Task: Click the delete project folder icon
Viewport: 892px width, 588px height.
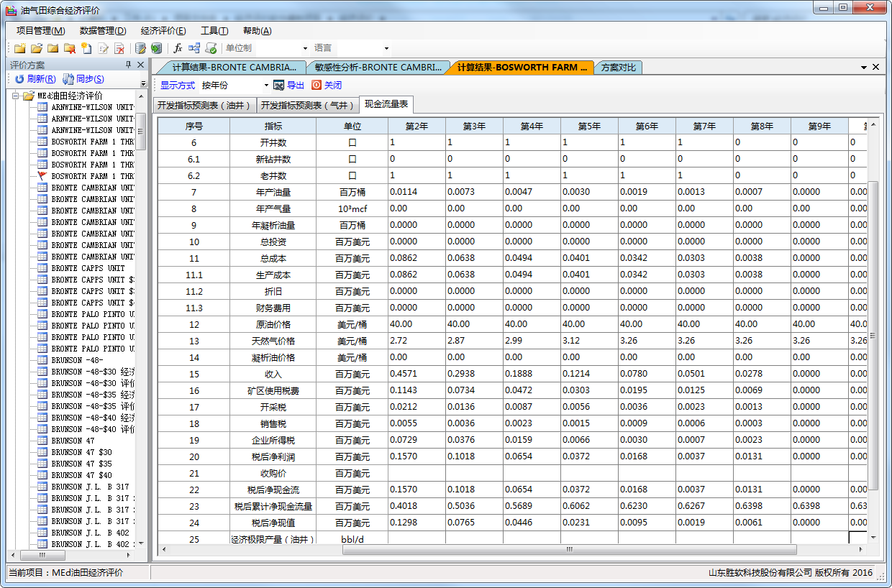Action: click(x=69, y=48)
